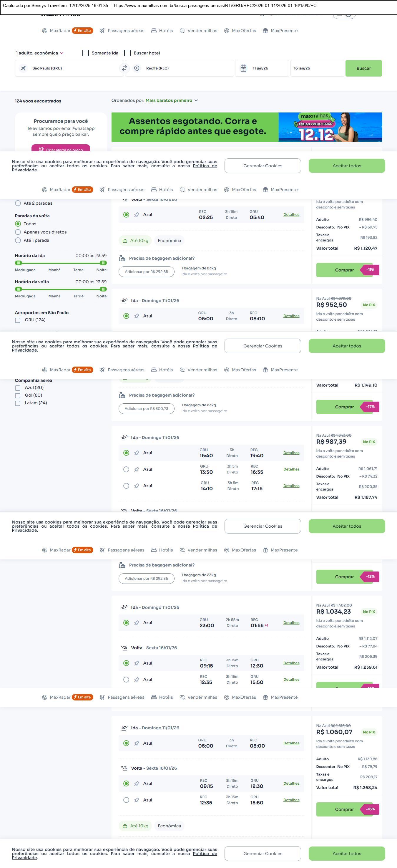Check the Buscar hotel option
Viewport: 397px width, 868px height.
pos(128,53)
